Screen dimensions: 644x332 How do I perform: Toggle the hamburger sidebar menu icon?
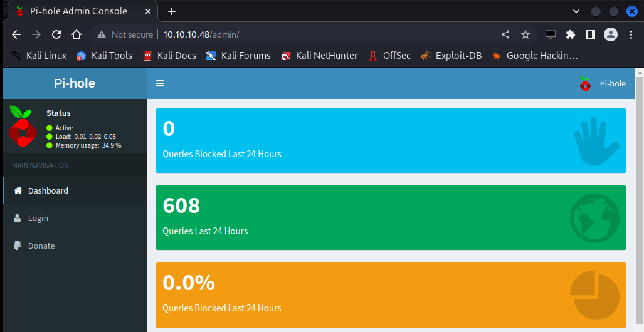click(160, 83)
